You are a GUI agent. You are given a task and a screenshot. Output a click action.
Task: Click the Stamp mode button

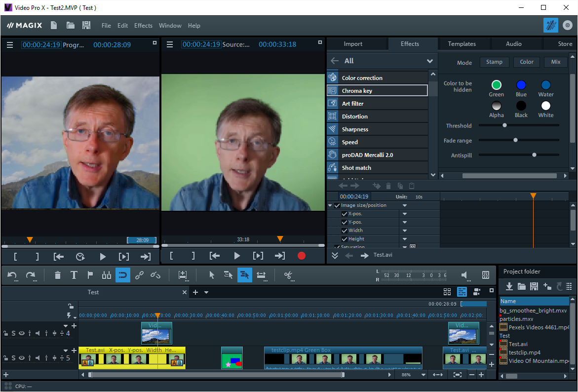click(494, 62)
